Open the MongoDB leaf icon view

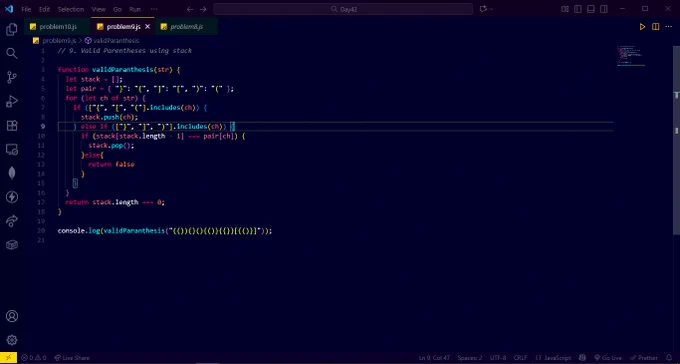(x=12, y=173)
